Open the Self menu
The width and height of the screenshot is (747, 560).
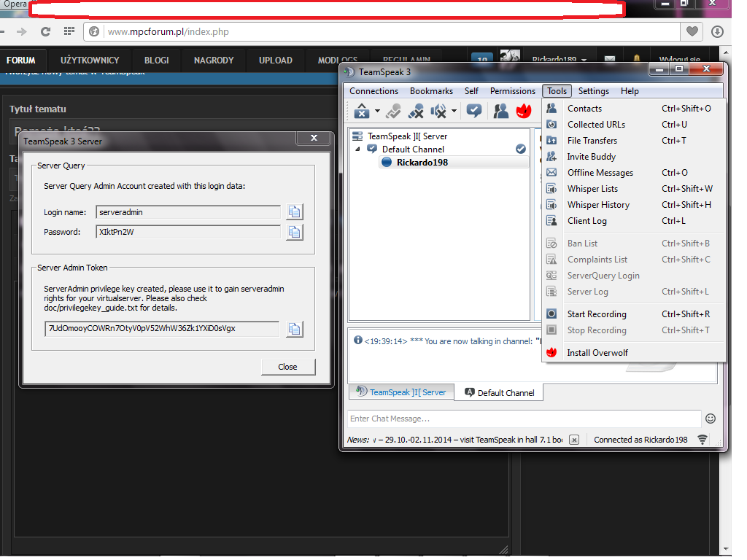[471, 91]
